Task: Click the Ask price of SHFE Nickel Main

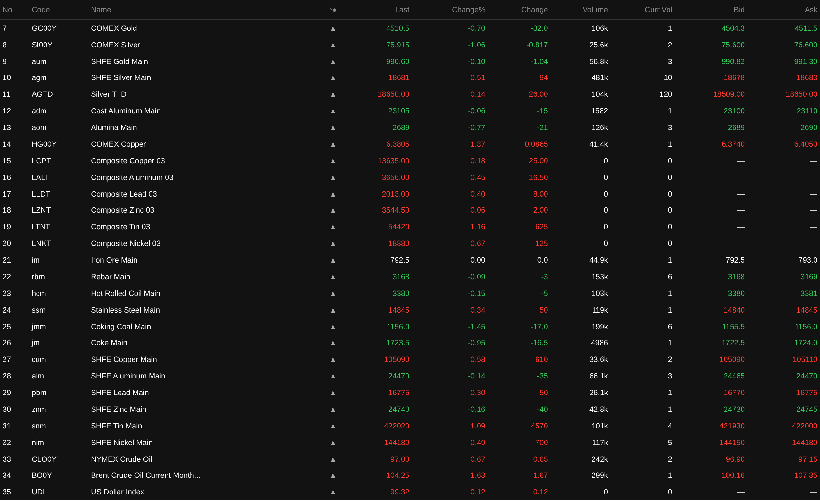Action: tap(805, 443)
